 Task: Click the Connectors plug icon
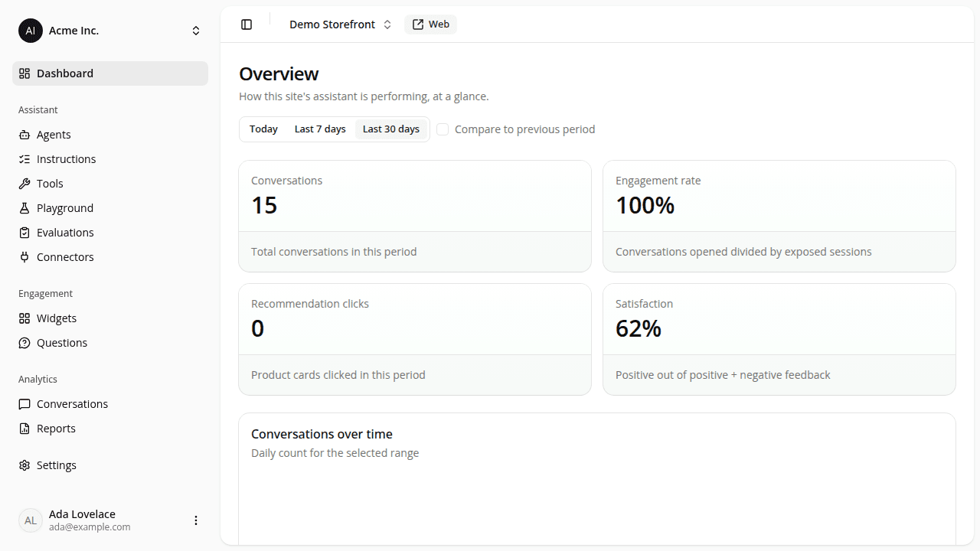click(x=24, y=257)
